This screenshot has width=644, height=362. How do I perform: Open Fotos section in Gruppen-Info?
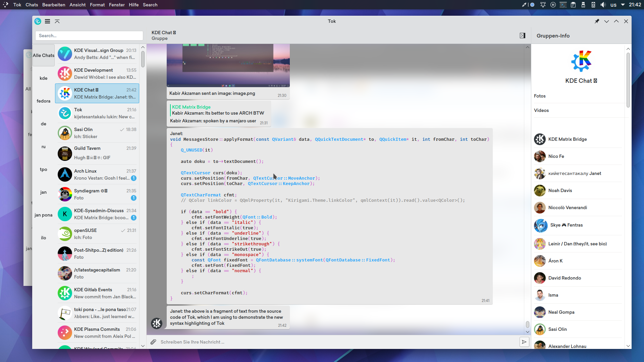pos(578,96)
